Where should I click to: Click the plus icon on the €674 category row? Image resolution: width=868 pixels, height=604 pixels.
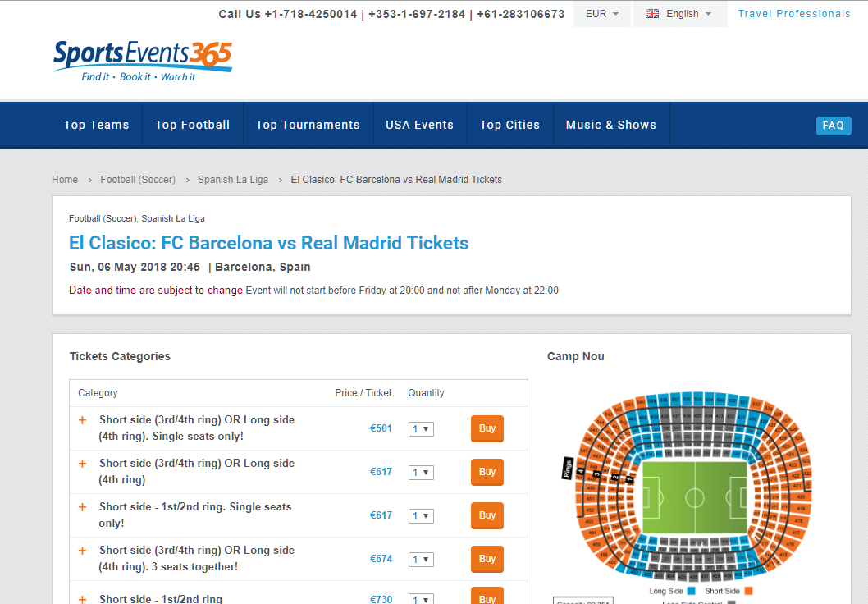(x=82, y=550)
